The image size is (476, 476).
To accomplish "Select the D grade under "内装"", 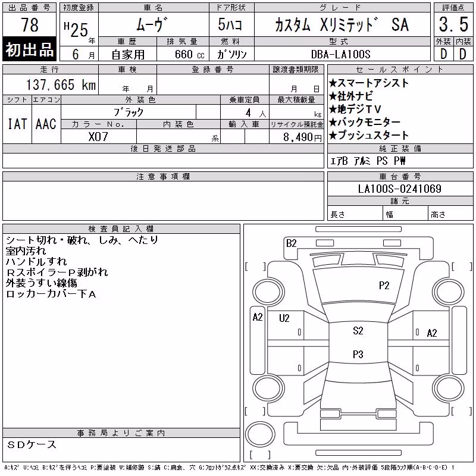I will tap(463, 54).
